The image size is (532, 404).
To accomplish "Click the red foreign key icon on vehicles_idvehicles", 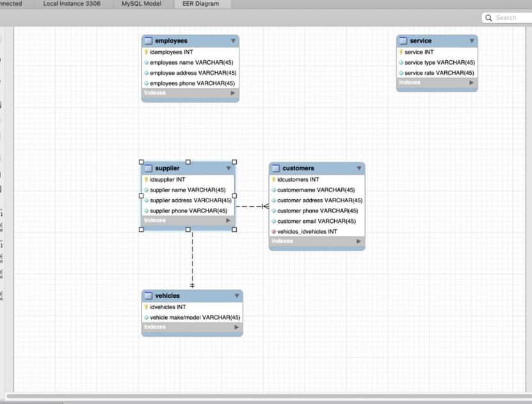I will [273, 231].
